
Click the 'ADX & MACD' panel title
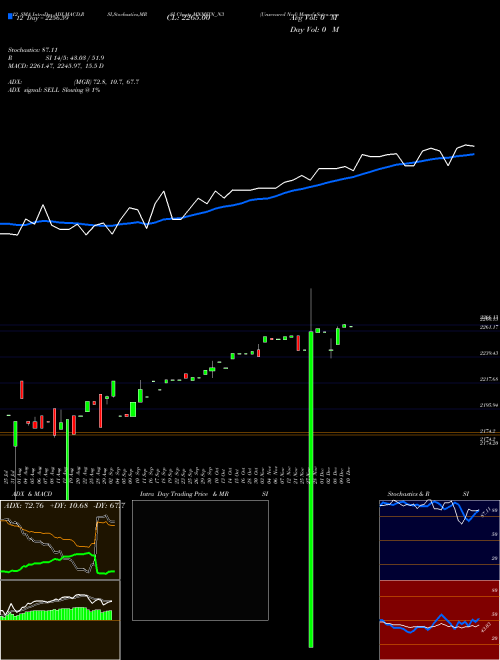point(33,494)
